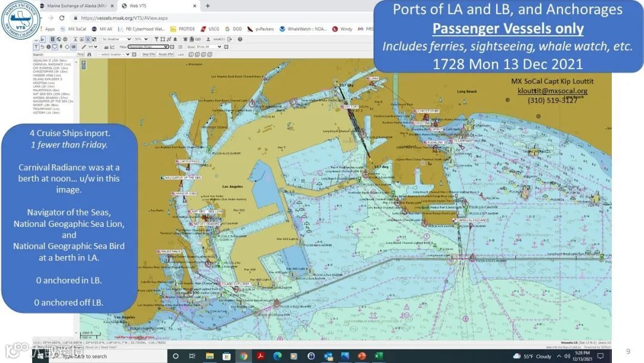Open the PROTIDE bookmark

[x=183, y=29]
